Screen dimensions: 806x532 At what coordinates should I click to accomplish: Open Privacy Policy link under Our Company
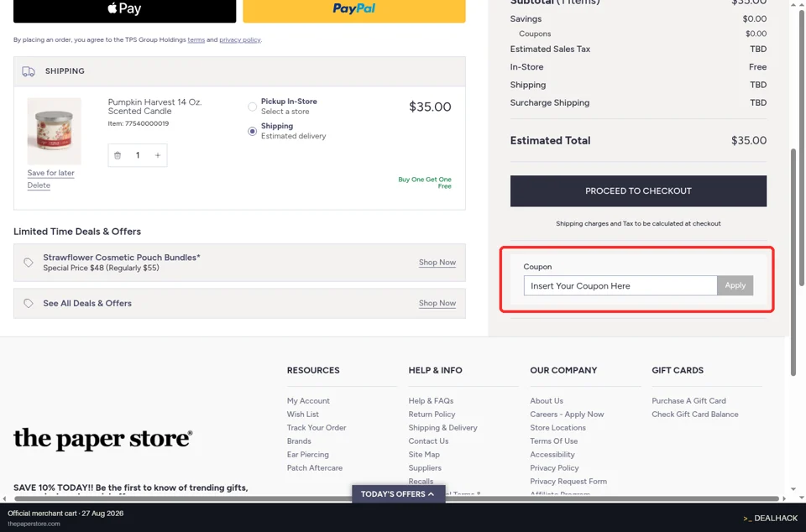coord(554,468)
